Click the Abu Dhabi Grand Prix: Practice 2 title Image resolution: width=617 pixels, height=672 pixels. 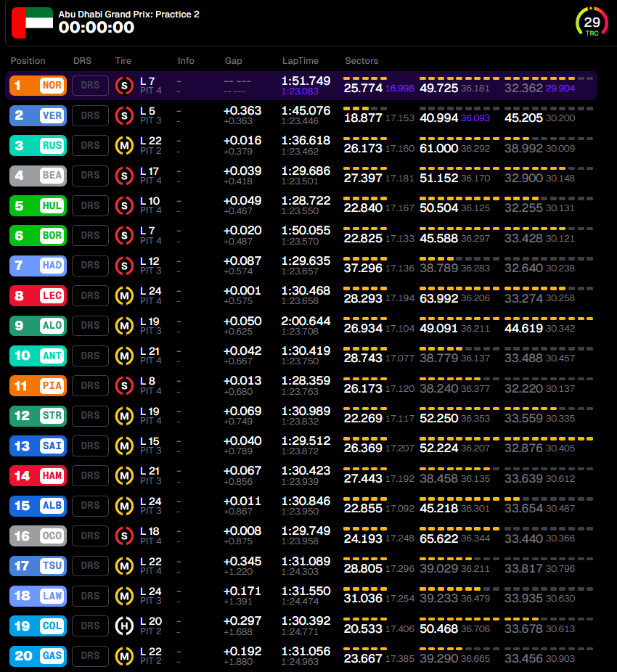[x=128, y=14]
